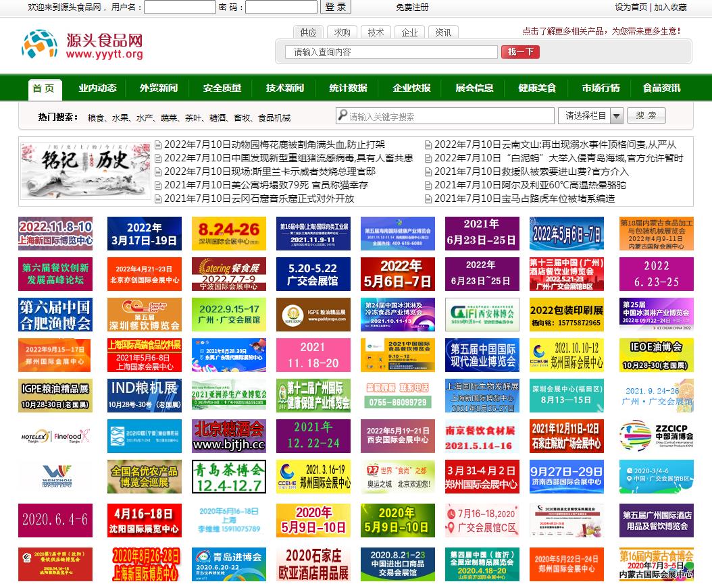The image size is (712, 588).
Task: Click the 设为首页 link
Action: (x=631, y=7)
